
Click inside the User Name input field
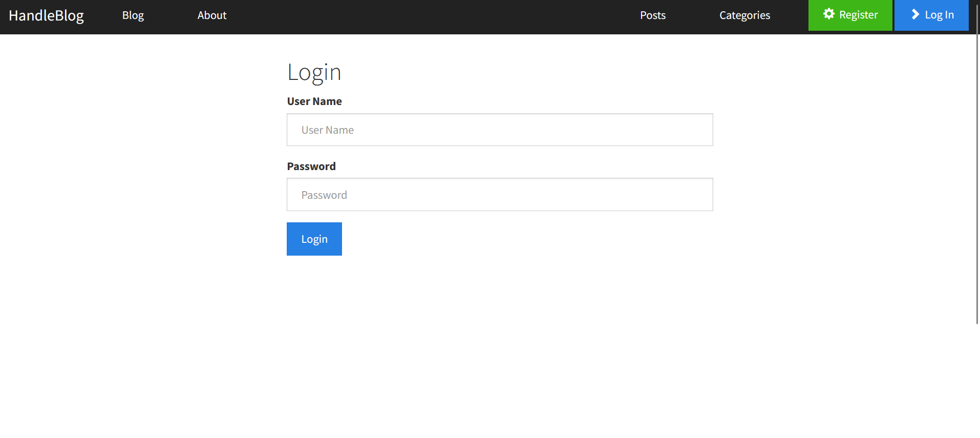pos(499,130)
